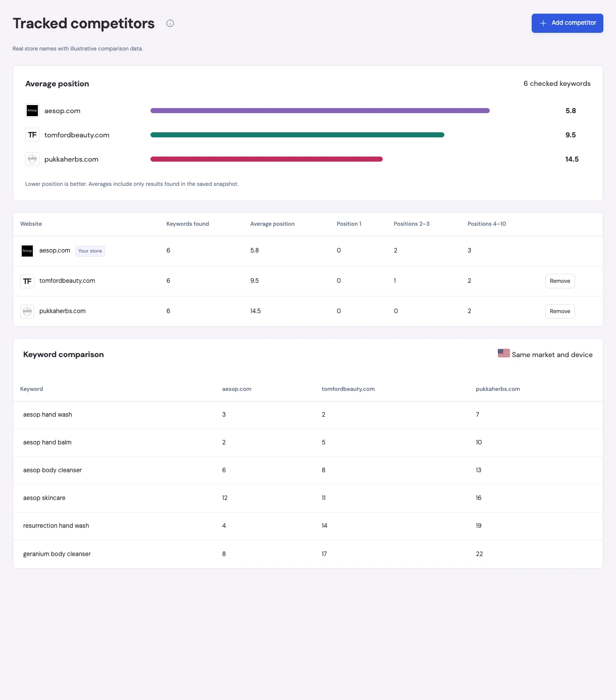The height and width of the screenshot is (700, 616).
Task: Click the Position 1 column header
Action: coord(349,224)
